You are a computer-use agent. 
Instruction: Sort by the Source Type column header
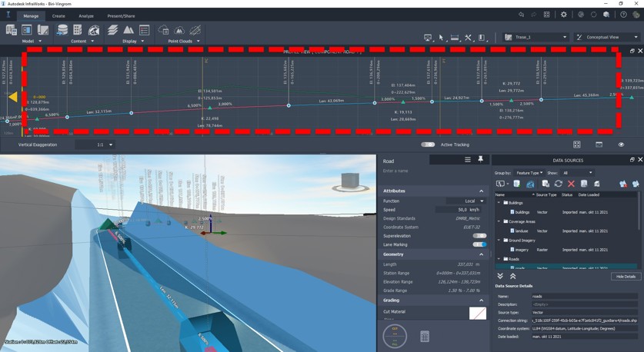click(x=546, y=195)
